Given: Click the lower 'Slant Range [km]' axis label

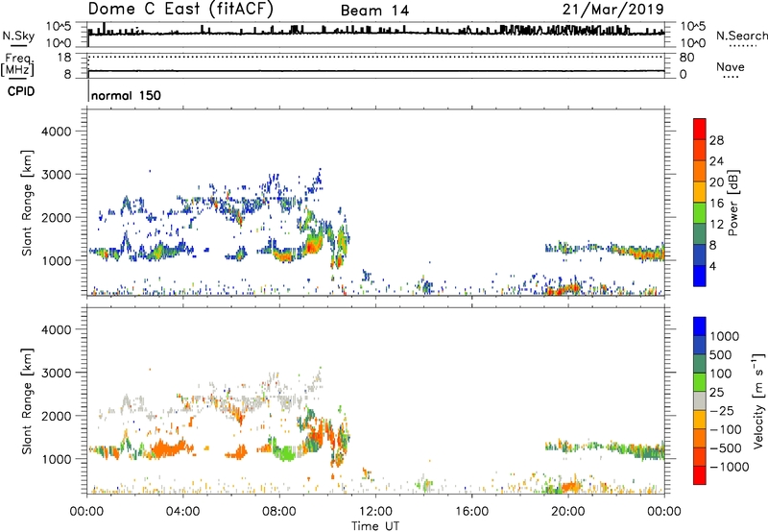Looking at the screenshot, I should (x=27, y=401).
